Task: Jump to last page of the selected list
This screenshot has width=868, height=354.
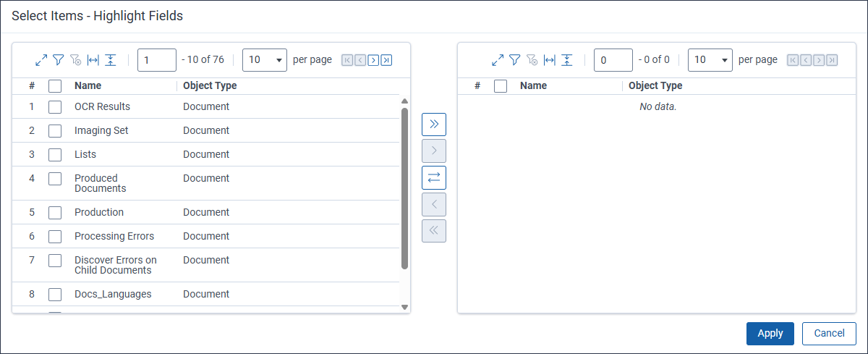Action: coord(832,60)
